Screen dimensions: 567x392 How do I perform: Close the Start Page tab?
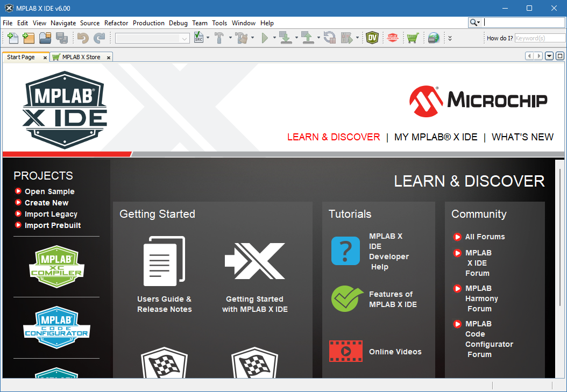45,58
